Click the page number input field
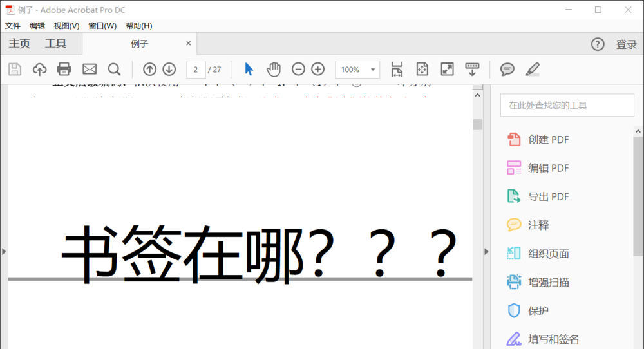Viewport: 644px width, 349px height. tap(196, 70)
